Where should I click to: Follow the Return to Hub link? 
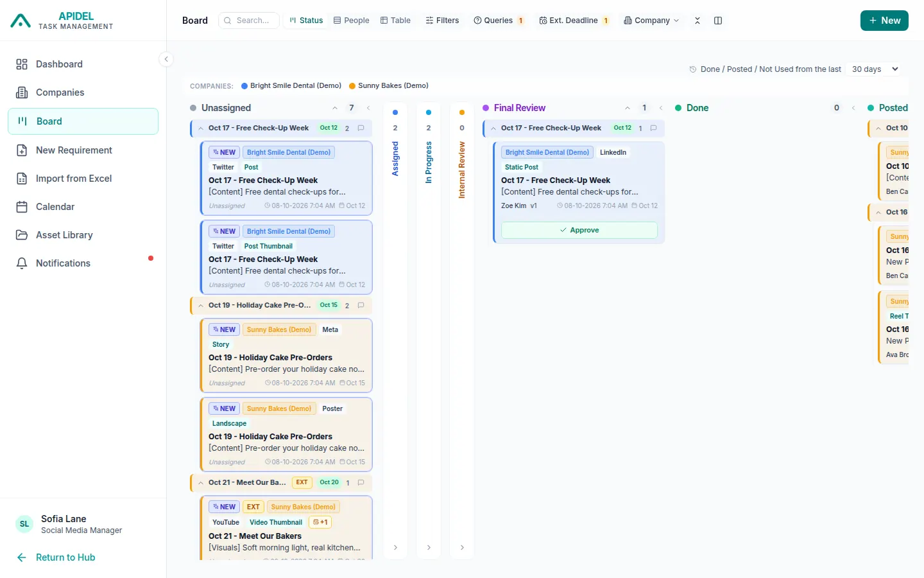[56, 557]
